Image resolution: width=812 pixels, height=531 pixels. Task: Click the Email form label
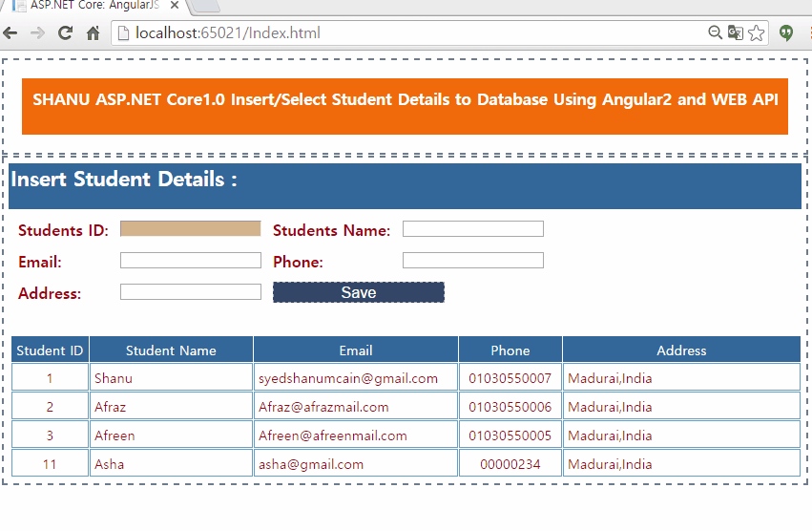pos(40,262)
